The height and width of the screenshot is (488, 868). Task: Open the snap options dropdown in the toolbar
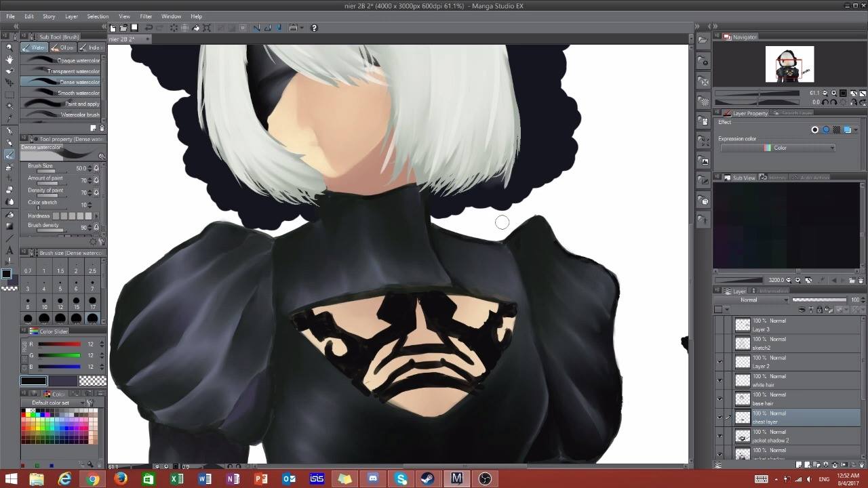301,28
